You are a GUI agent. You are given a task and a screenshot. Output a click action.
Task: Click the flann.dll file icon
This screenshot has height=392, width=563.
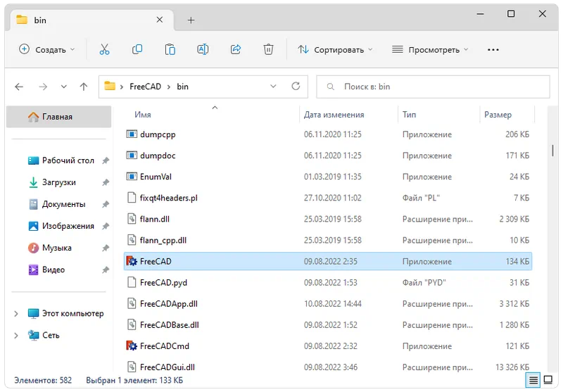(x=132, y=219)
